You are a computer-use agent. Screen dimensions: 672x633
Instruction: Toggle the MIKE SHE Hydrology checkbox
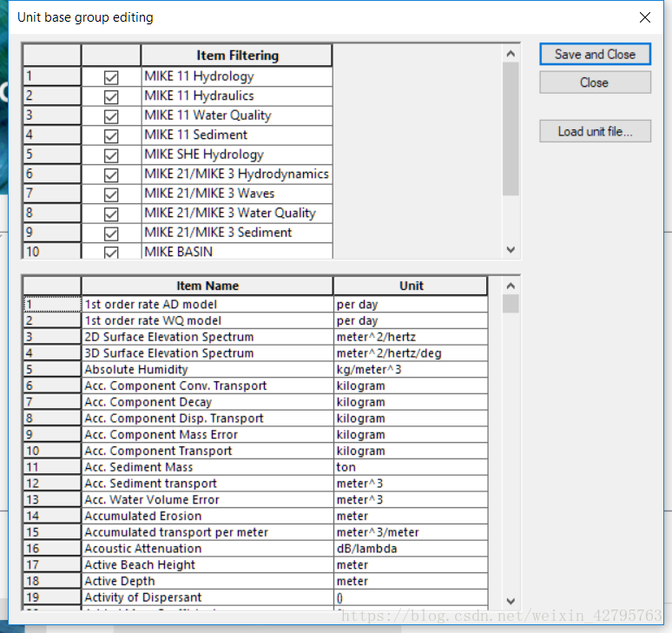(x=111, y=155)
